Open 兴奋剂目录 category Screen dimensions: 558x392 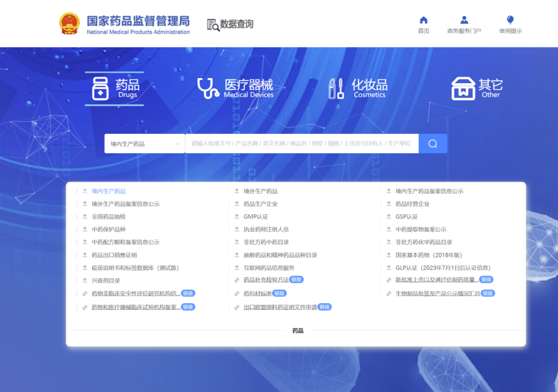(106, 280)
